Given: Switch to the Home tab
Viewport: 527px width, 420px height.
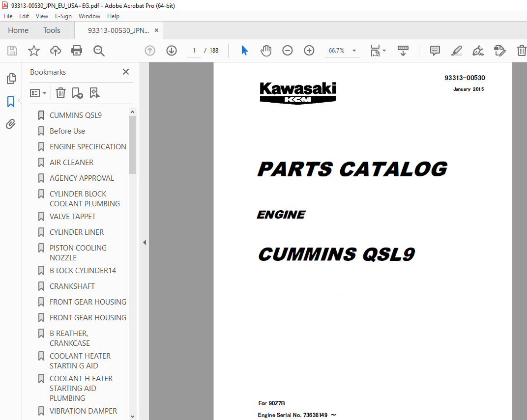Looking at the screenshot, I should pyautogui.click(x=18, y=30).
